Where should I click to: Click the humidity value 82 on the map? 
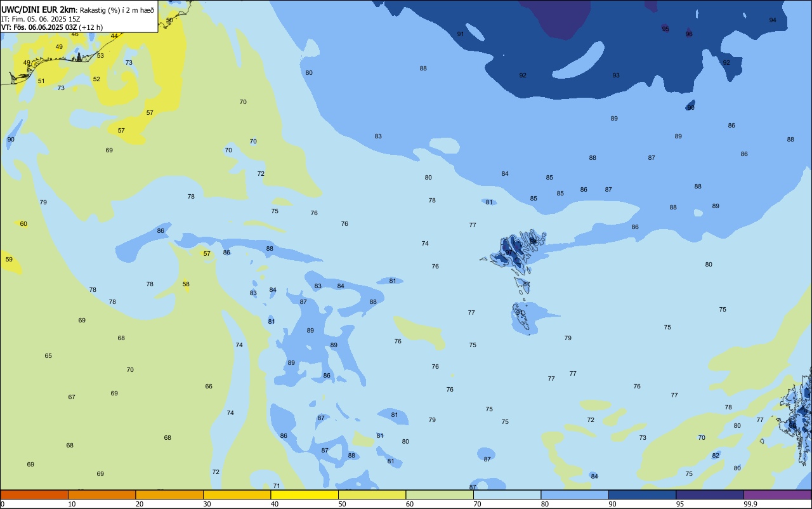click(x=716, y=456)
